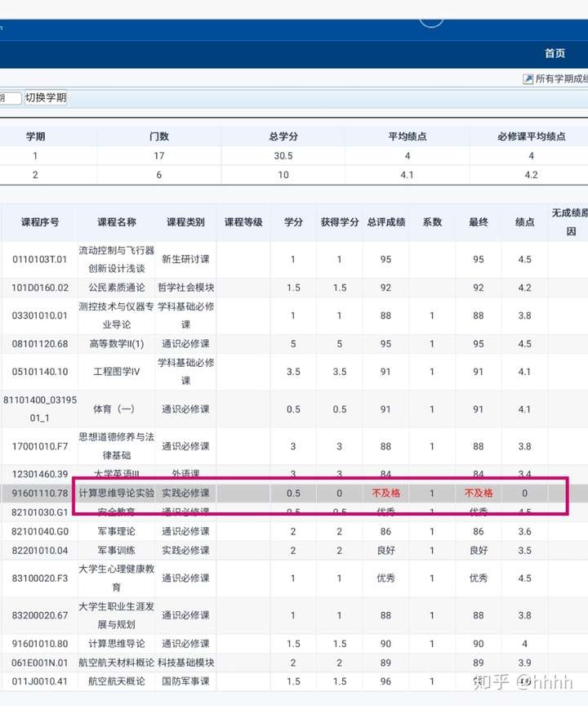Select course number 82101040.G0
The image size is (588, 706).
click(39, 531)
